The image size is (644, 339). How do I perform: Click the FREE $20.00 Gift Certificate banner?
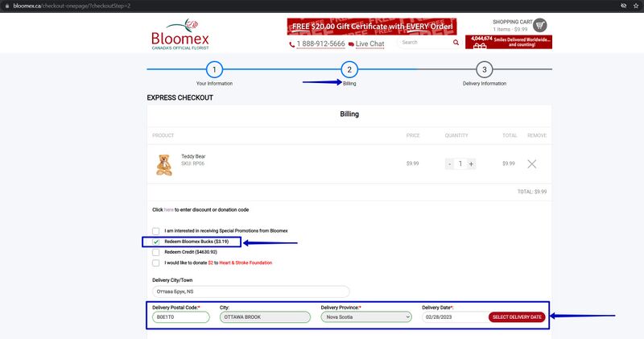pos(372,27)
